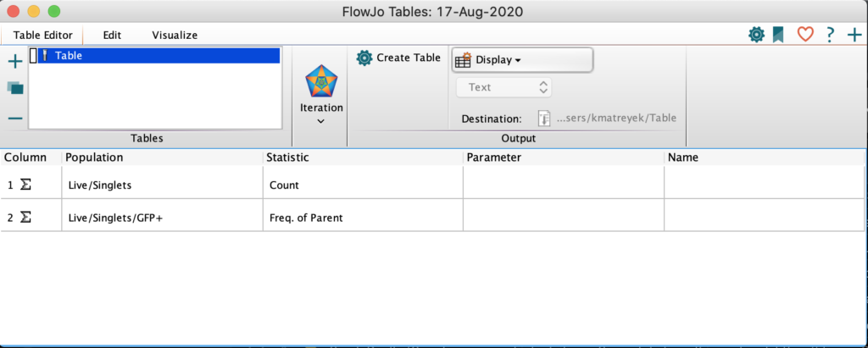Image resolution: width=868 pixels, height=348 pixels.
Task: Toggle the checkbox beside Table entry
Action: pos(33,55)
